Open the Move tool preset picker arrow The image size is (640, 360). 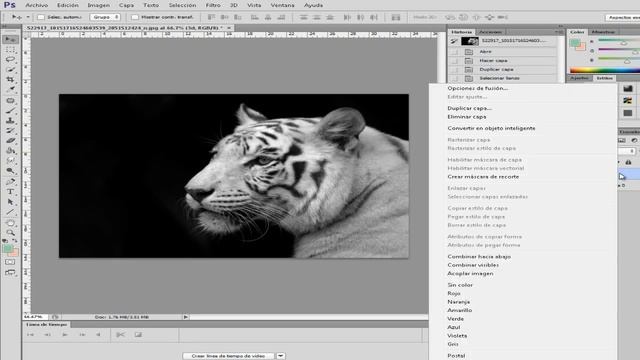[x=28, y=17]
